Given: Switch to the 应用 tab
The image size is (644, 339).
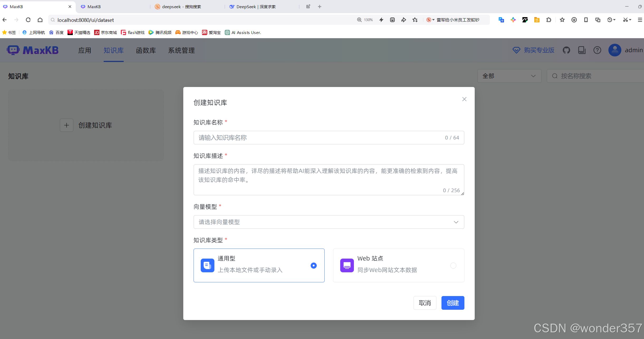Looking at the screenshot, I should coord(85,50).
